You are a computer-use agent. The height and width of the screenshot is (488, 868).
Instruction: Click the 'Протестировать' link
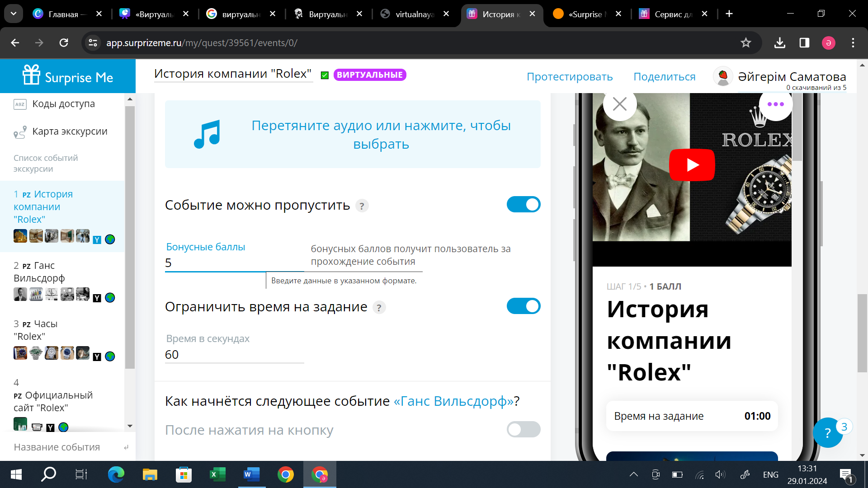pyautogui.click(x=570, y=77)
